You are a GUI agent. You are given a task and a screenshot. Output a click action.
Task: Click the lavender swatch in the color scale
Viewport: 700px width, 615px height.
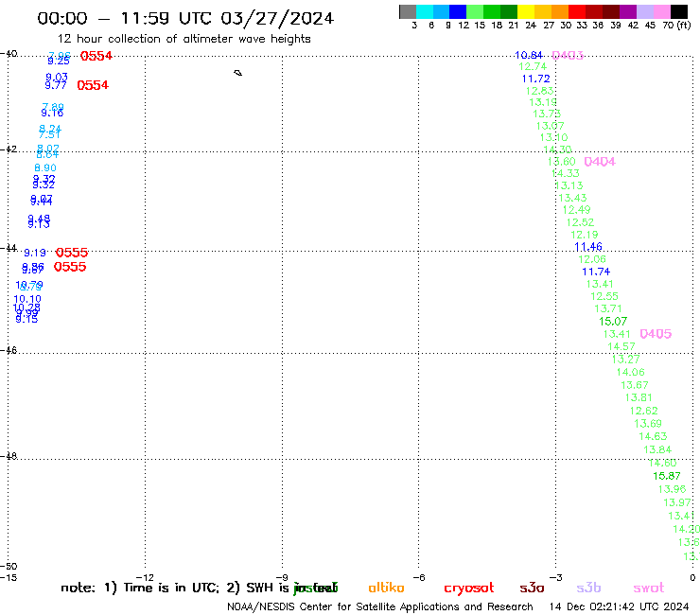(644, 11)
